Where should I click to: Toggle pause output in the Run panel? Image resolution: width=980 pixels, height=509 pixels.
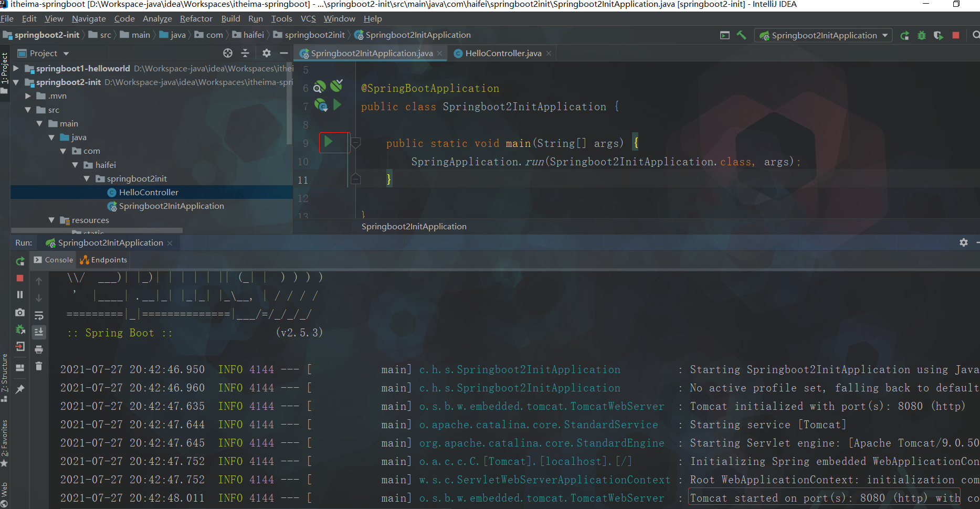coord(20,295)
